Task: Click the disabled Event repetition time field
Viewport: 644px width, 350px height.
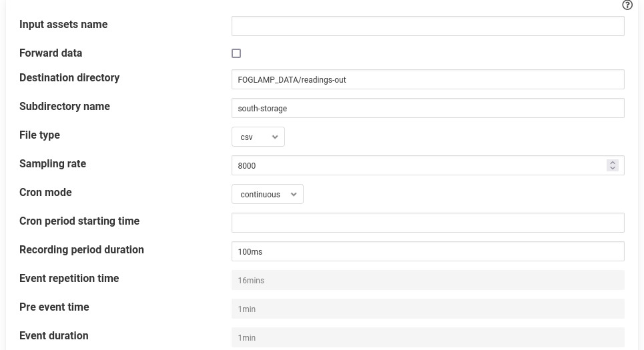Action: pos(428,280)
